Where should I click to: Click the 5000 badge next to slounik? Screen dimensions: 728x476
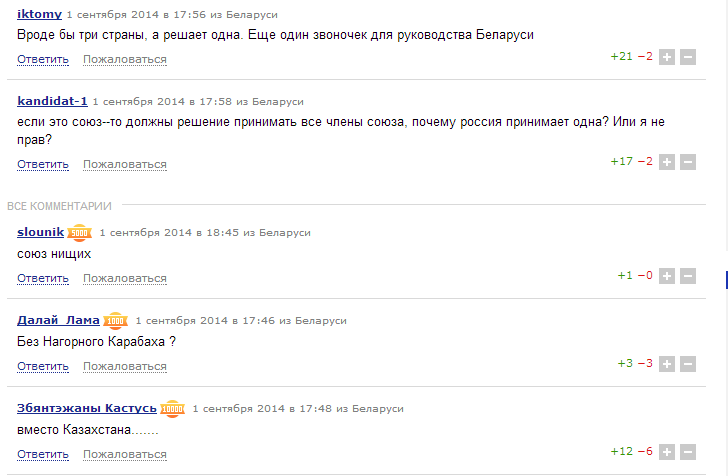click(79, 233)
